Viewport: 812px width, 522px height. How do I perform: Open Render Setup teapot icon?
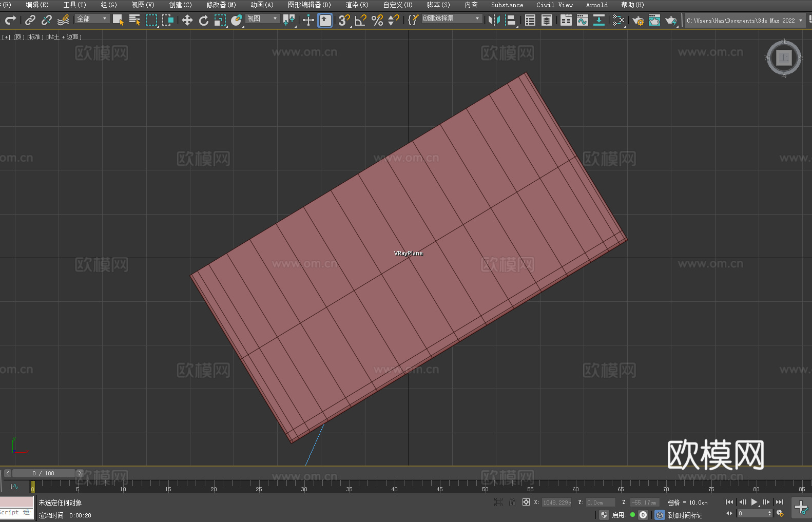[638, 20]
